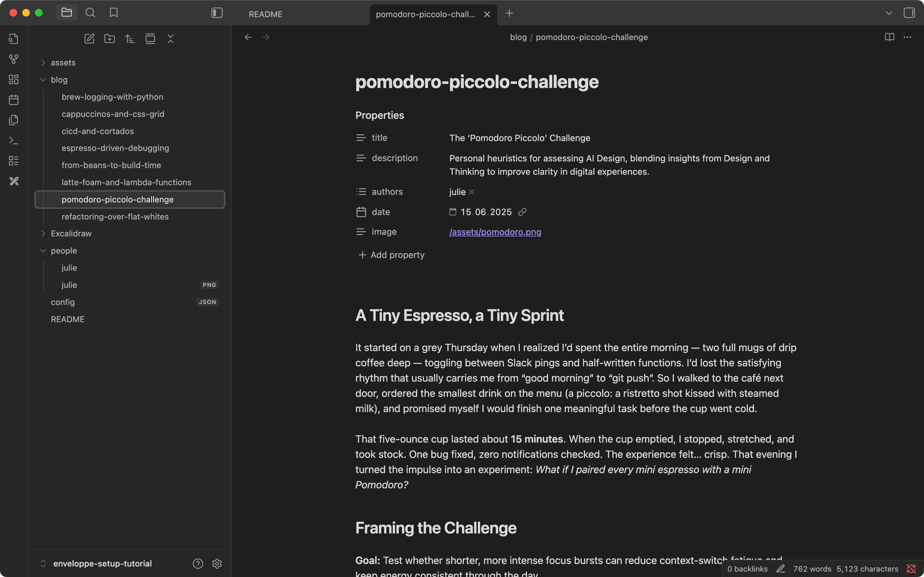Viewport: 924px width, 577px height.
Task: Open a new tab with plus
Action: [x=509, y=13]
